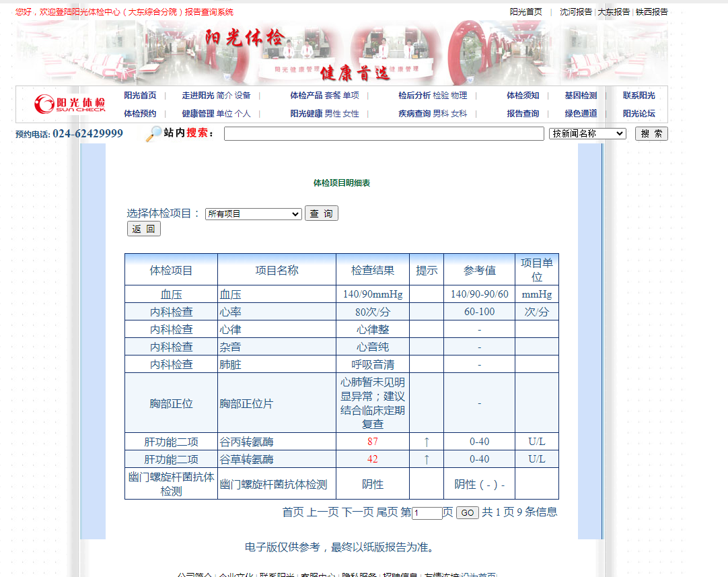Open 阳光首页 in the navigation menu
Viewport: 728px width, 577px height.
coord(140,96)
